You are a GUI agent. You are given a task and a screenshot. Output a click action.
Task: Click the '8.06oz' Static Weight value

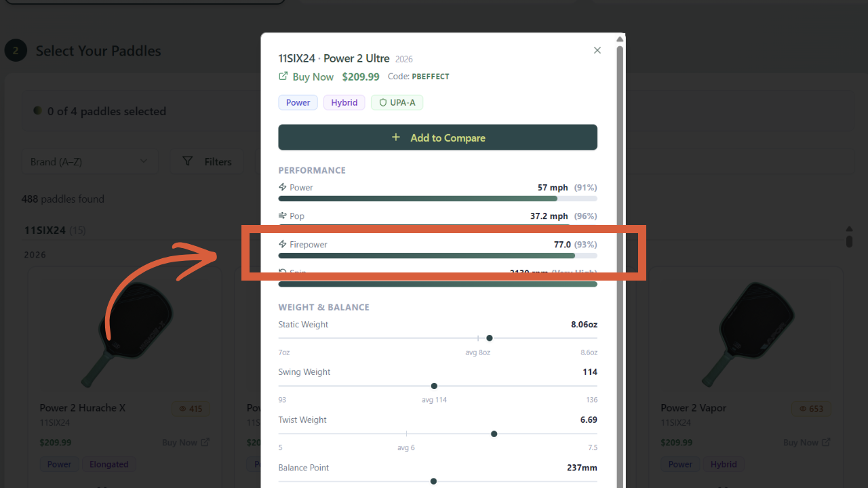tap(584, 325)
